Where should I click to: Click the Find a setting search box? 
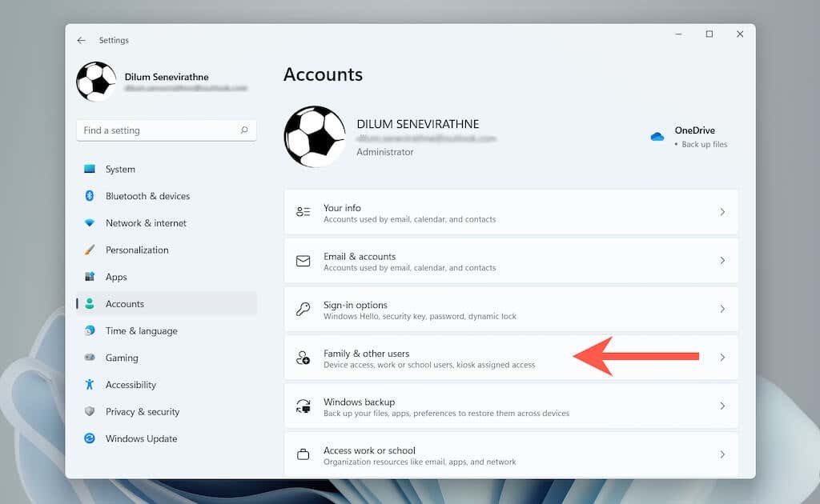tap(167, 130)
